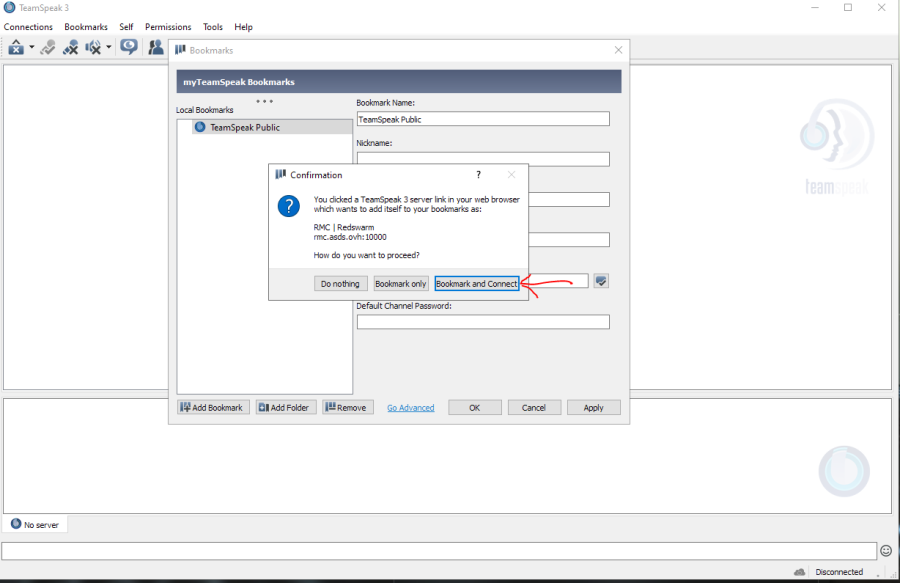Open the Bookmarks menu
Screen dimensions: 900x583
86,27
